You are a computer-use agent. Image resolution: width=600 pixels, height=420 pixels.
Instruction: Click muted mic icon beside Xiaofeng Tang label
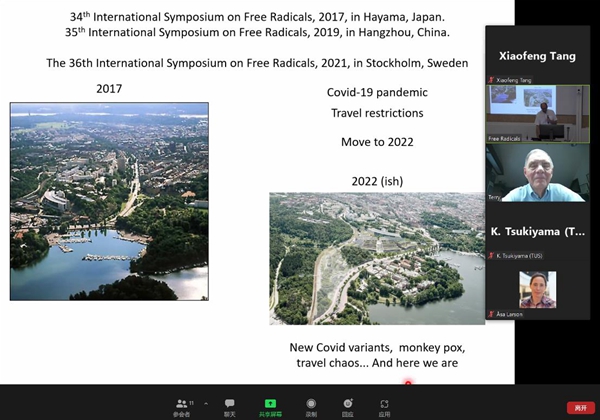[491, 78]
